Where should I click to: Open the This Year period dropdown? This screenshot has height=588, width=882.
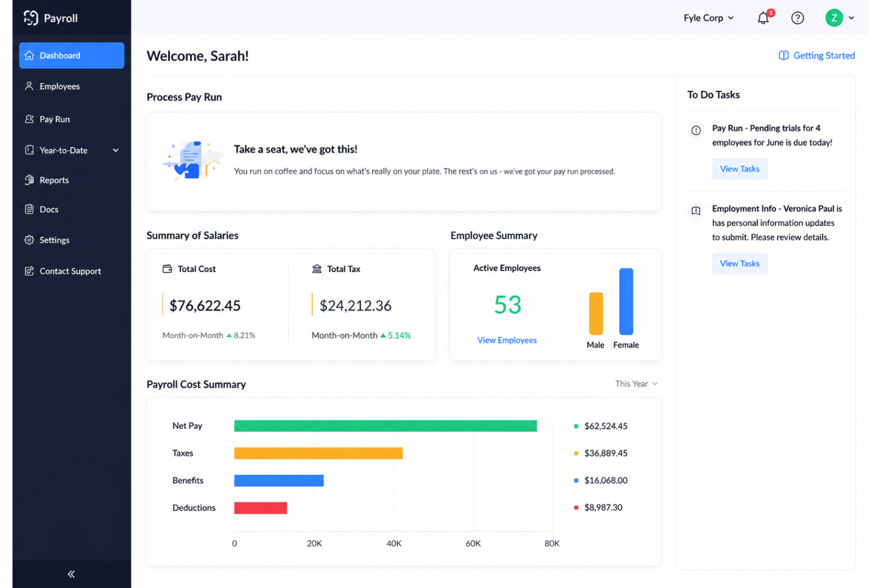tap(636, 384)
